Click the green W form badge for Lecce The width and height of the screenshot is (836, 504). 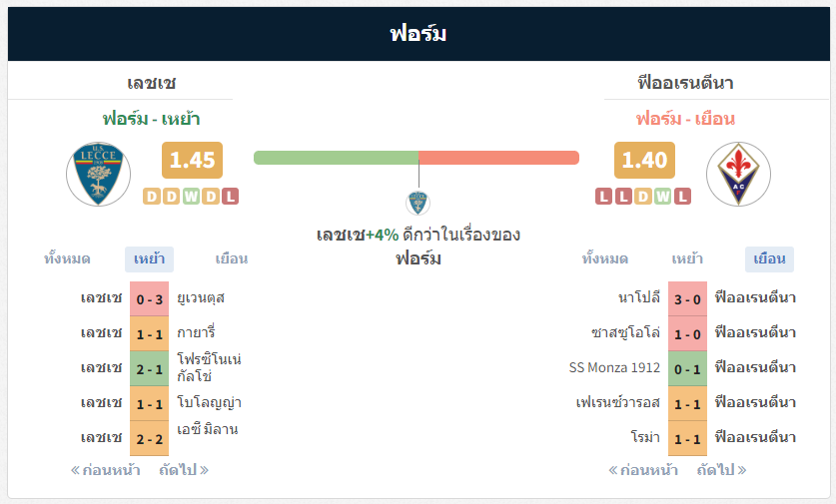click(191, 197)
